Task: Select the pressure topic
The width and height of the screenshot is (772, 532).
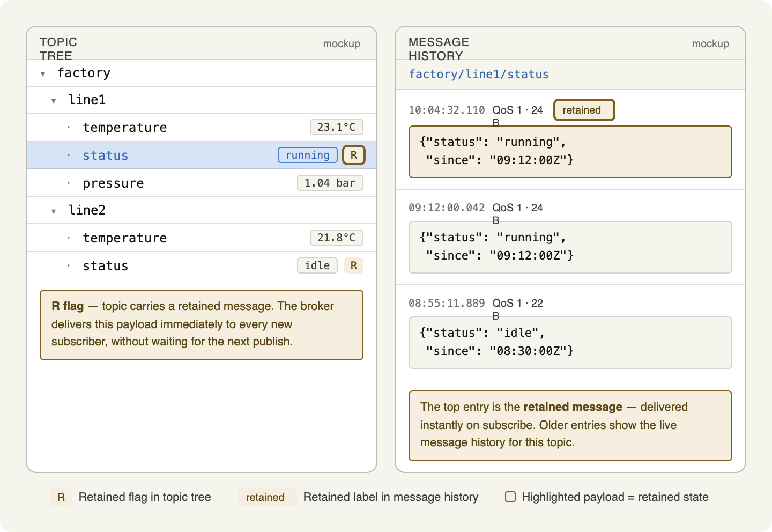Action: tap(202, 183)
